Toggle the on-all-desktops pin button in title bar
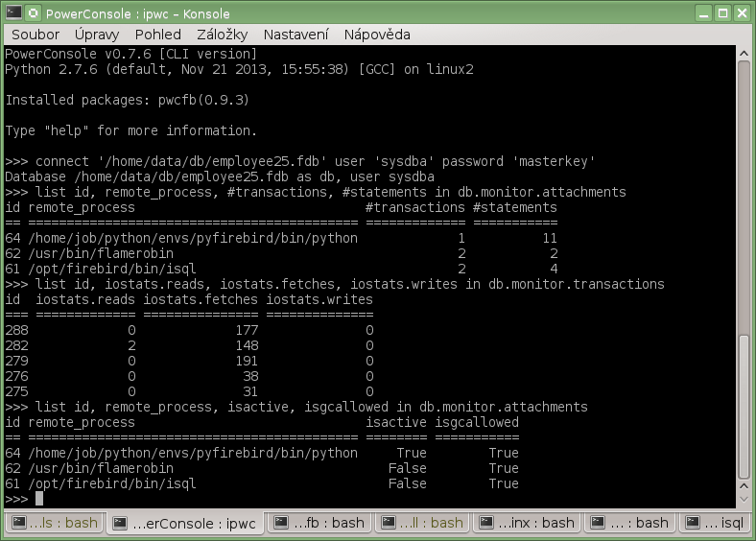This screenshot has height=541, width=756. (x=34, y=12)
